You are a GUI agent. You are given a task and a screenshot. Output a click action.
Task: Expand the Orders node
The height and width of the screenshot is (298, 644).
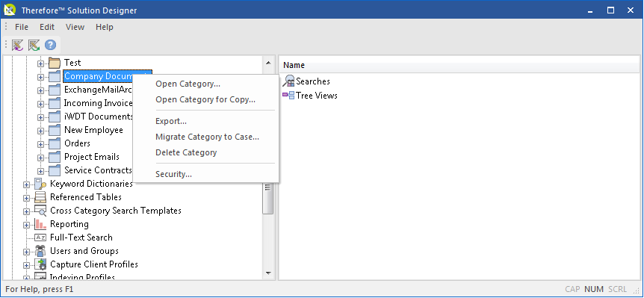(x=40, y=144)
